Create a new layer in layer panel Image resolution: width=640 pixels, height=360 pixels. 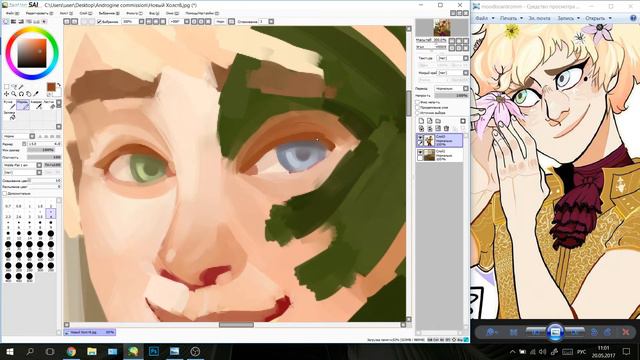coord(422,121)
